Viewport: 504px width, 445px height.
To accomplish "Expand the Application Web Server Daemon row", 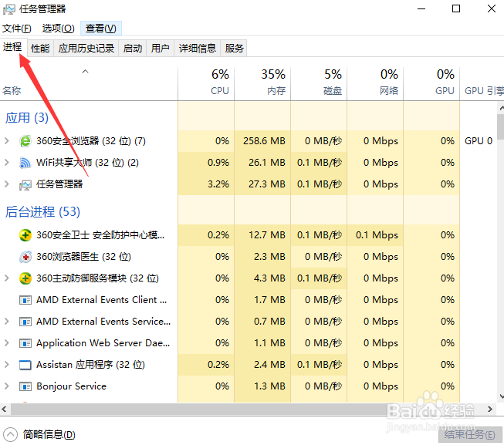I will [x=6, y=343].
